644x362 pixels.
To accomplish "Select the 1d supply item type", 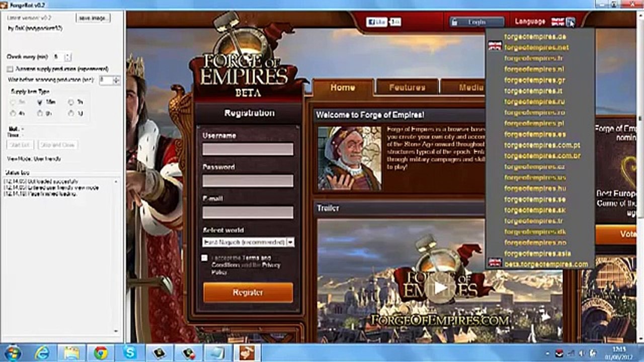I will click(x=71, y=114).
